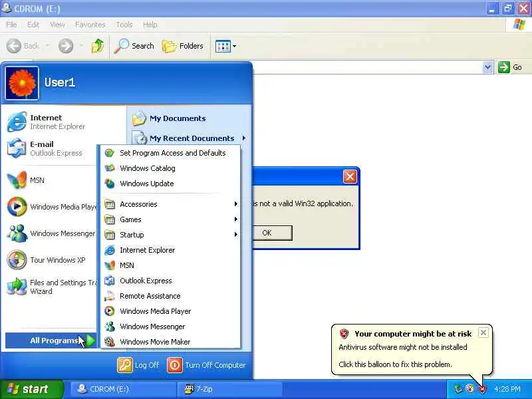532x399 pixels.
Task: Launch Windows Movie Maker
Action: [170, 342]
